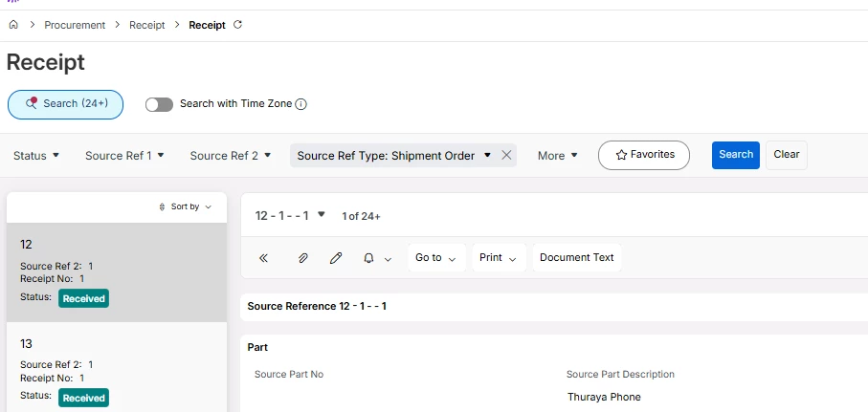Click the blue Search button
Viewport: 868px width, 412px height.
735,155
